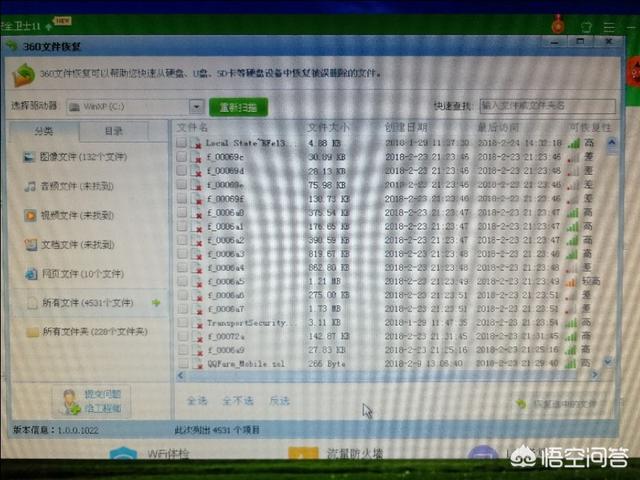640x480 pixels.
Task: Select the 图像文件 (132 files) category
Action: 74,158
